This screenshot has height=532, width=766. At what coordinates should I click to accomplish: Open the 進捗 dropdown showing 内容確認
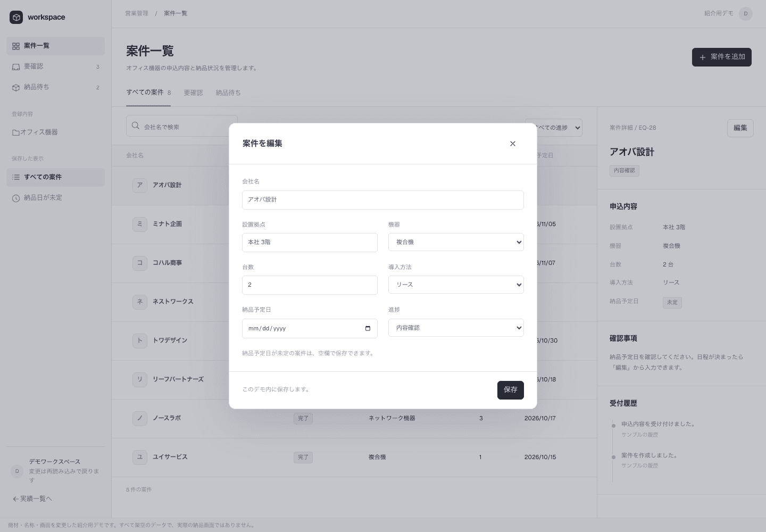click(x=456, y=328)
